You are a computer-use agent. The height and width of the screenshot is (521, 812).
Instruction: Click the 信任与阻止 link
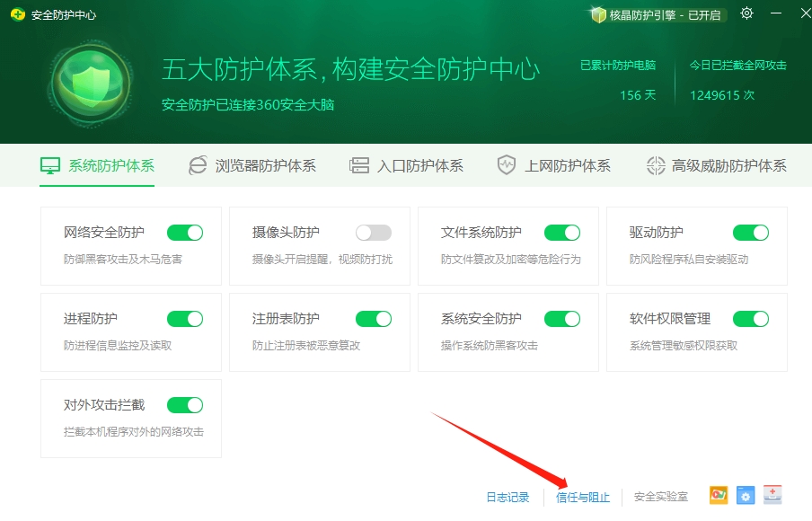582,497
